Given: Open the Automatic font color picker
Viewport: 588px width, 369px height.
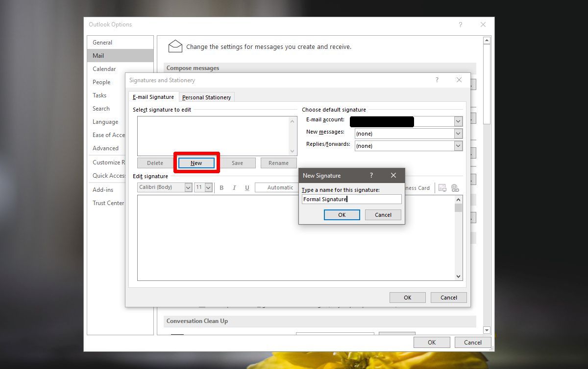Looking at the screenshot, I should 281,187.
